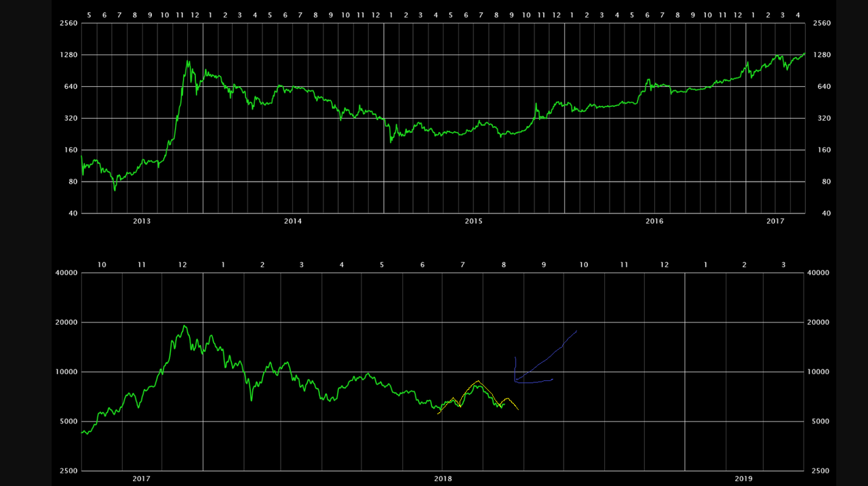Select the 2017 year label under upper chart

coord(775,221)
